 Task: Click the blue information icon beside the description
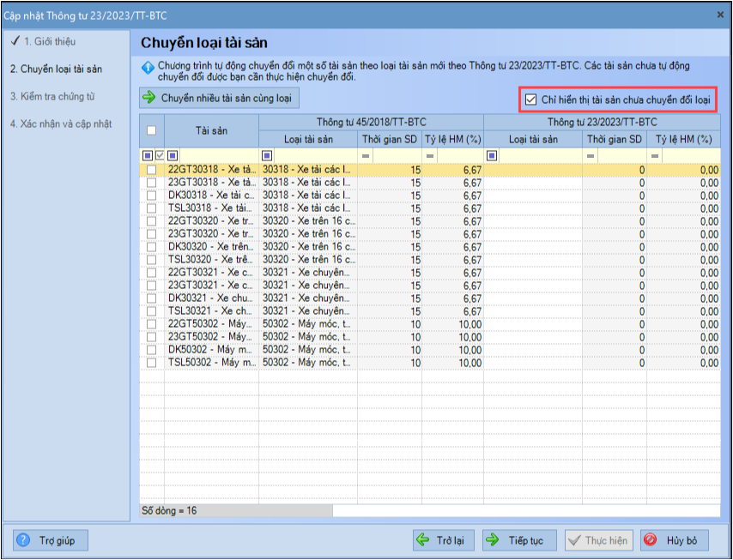pyautogui.click(x=148, y=69)
